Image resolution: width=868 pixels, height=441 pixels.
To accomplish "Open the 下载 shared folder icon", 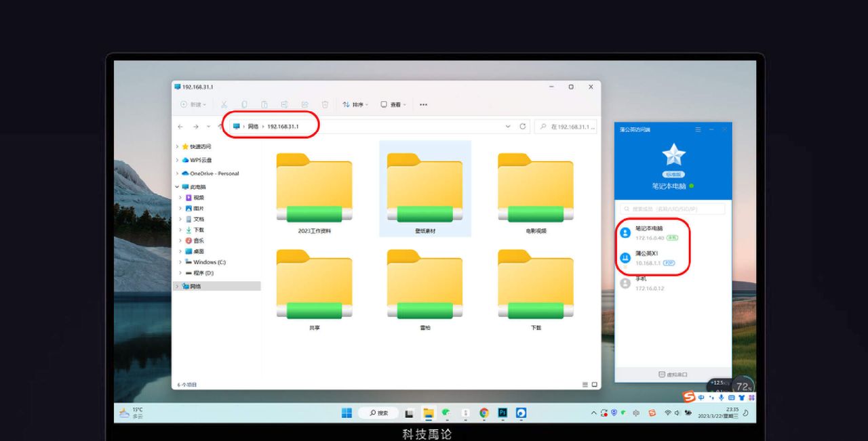I will click(536, 284).
